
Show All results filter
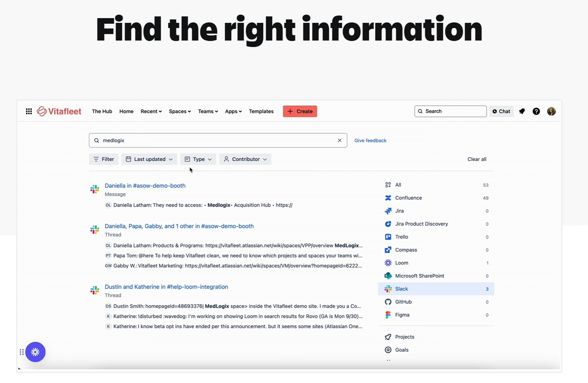(436, 185)
